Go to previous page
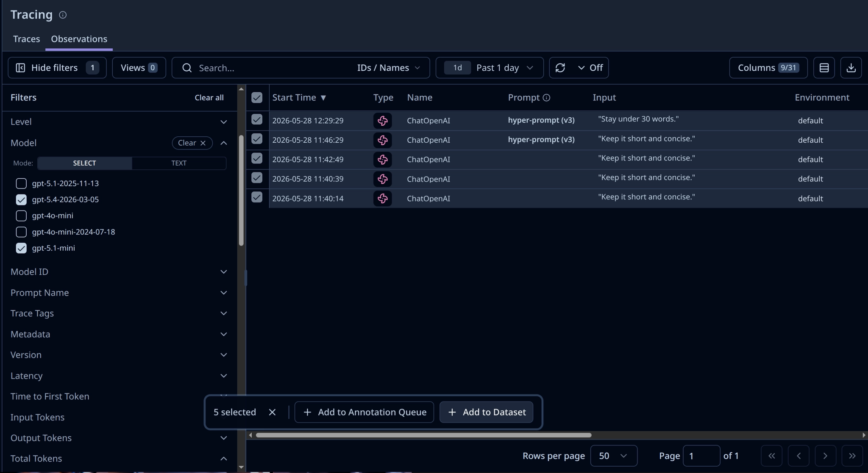This screenshot has height=473, width=868. tap(798, 456)
